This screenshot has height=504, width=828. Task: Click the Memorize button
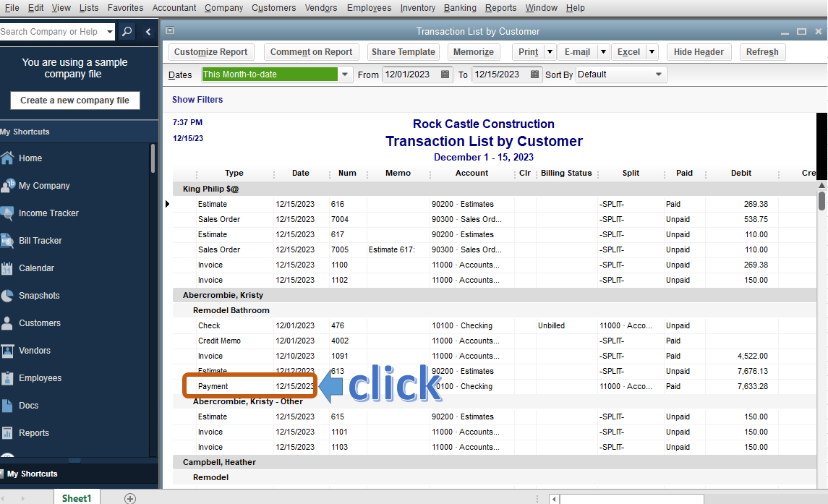pyautogui.click(x=474, y=52)
